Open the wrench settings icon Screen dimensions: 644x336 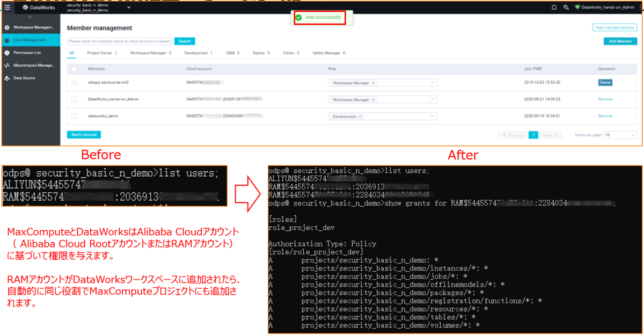[x=566, y=8]
